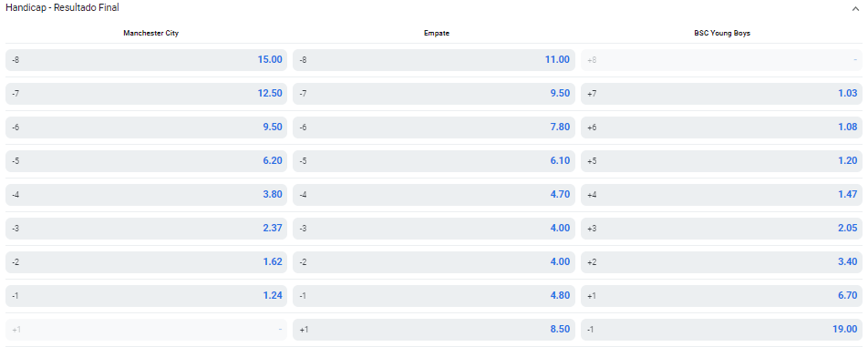
Task: Pick Empate -6 odds 7.80
Action: [x=433, y=128]
